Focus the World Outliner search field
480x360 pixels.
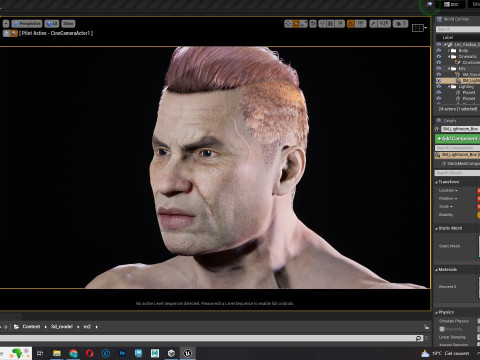[x=458, y=29]
